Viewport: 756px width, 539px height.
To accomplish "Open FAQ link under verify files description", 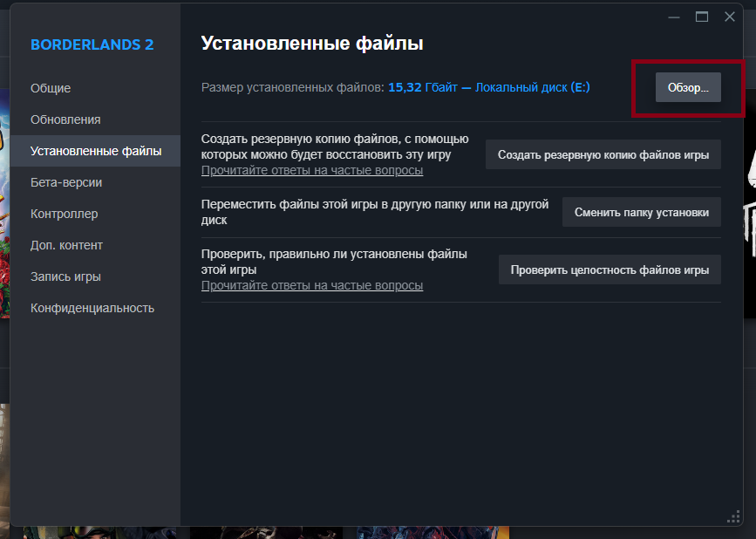I will point(312,285).
